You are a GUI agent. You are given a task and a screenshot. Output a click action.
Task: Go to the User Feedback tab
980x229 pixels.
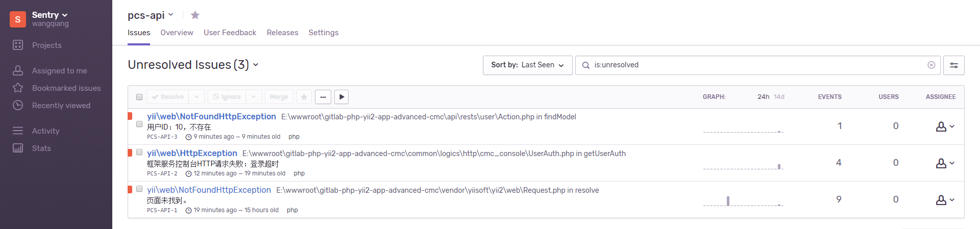coord(230,33)
